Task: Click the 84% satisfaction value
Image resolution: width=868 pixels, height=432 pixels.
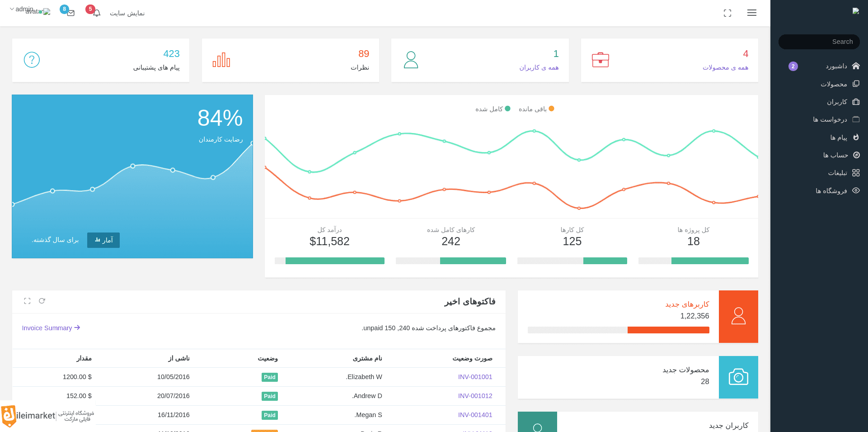Action: (220, 118)
